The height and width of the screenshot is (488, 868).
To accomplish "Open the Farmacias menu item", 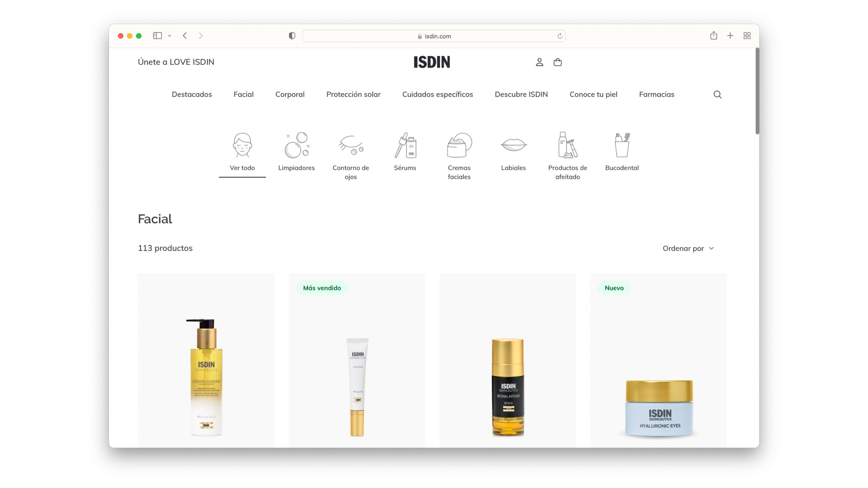I will point(656,95).
